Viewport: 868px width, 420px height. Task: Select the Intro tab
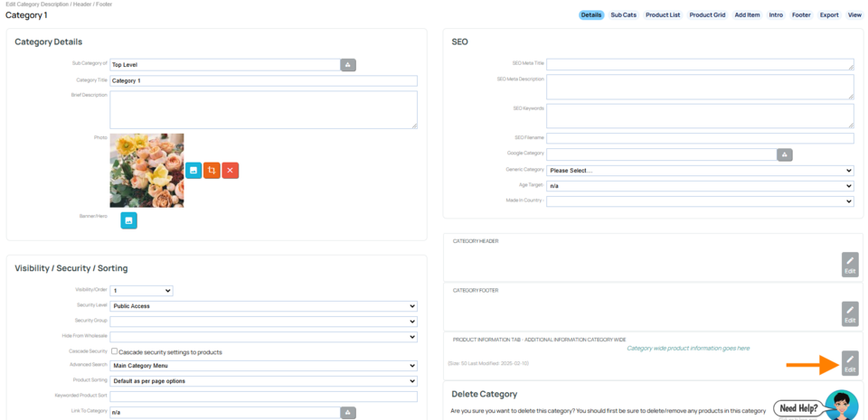click(776, 15)
